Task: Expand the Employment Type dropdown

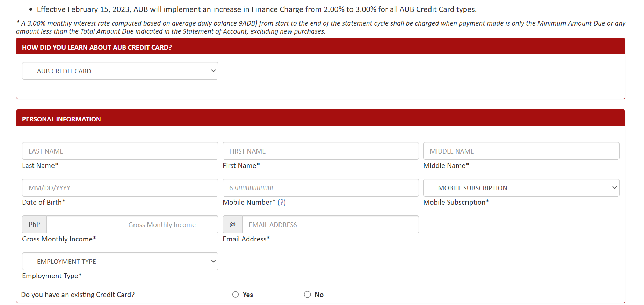Action: coord(120,261)
